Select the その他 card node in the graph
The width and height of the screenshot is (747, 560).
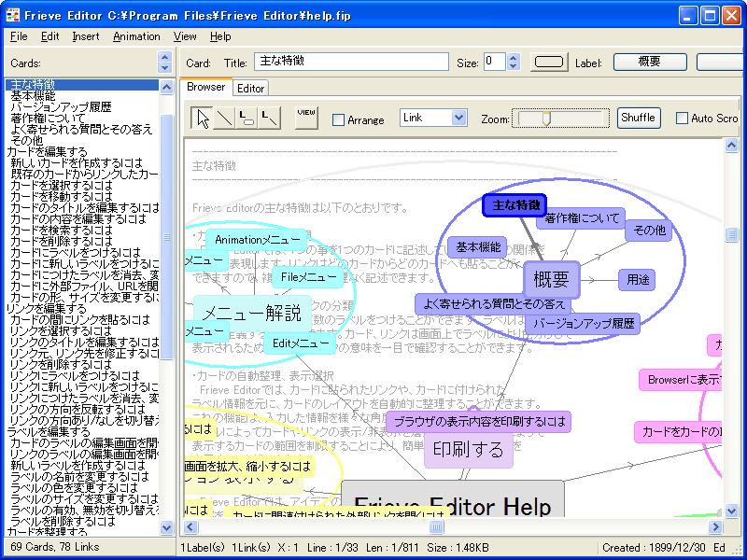tap(648, 231)
